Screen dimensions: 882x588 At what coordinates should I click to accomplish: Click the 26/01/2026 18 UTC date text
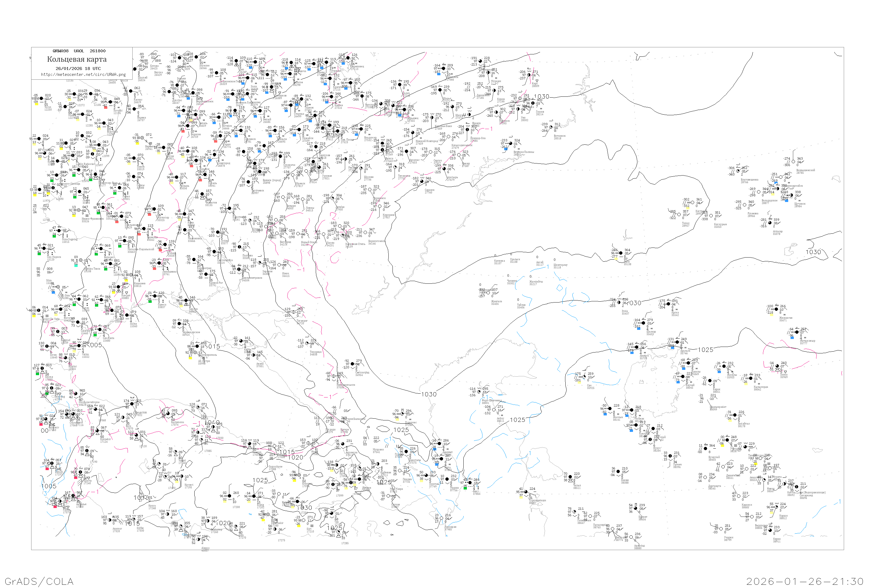(x=78, y=68)
